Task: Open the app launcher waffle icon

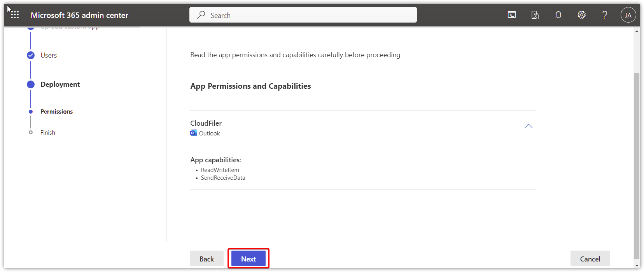Action: coord(15,15)
